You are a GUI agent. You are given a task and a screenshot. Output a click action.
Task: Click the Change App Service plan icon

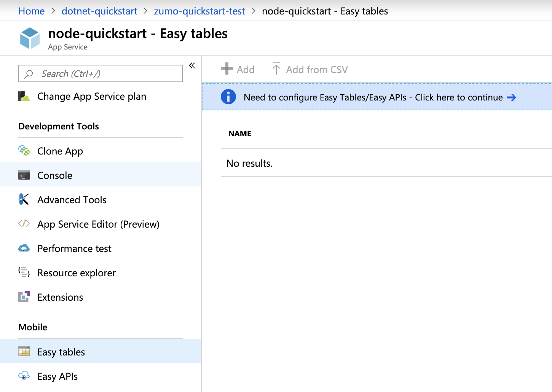[x=24, y=96]
